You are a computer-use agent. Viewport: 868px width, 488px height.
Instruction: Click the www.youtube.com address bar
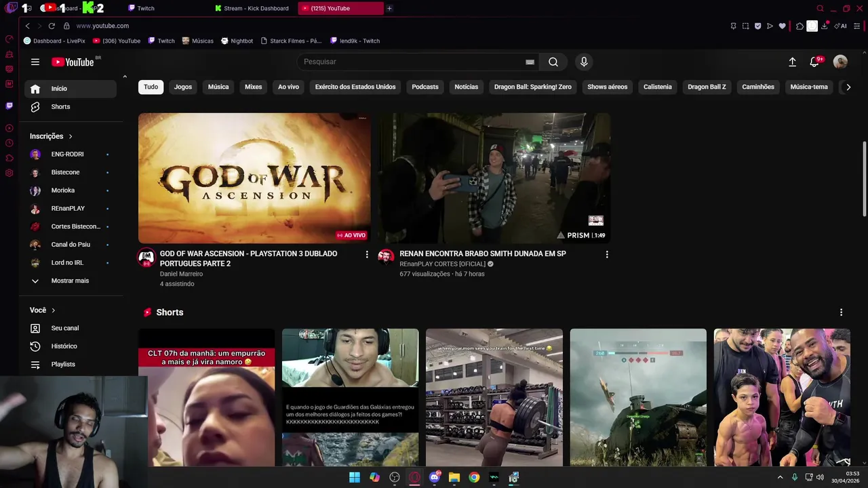102,26
